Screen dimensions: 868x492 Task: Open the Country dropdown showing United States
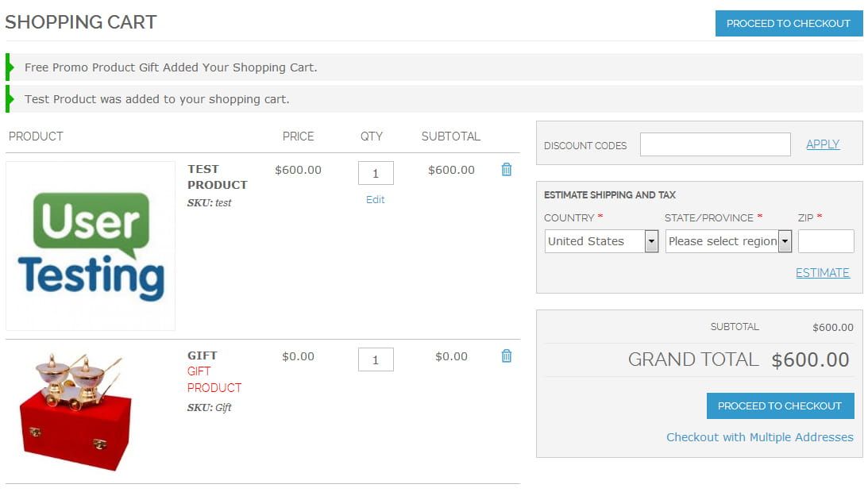601,241
